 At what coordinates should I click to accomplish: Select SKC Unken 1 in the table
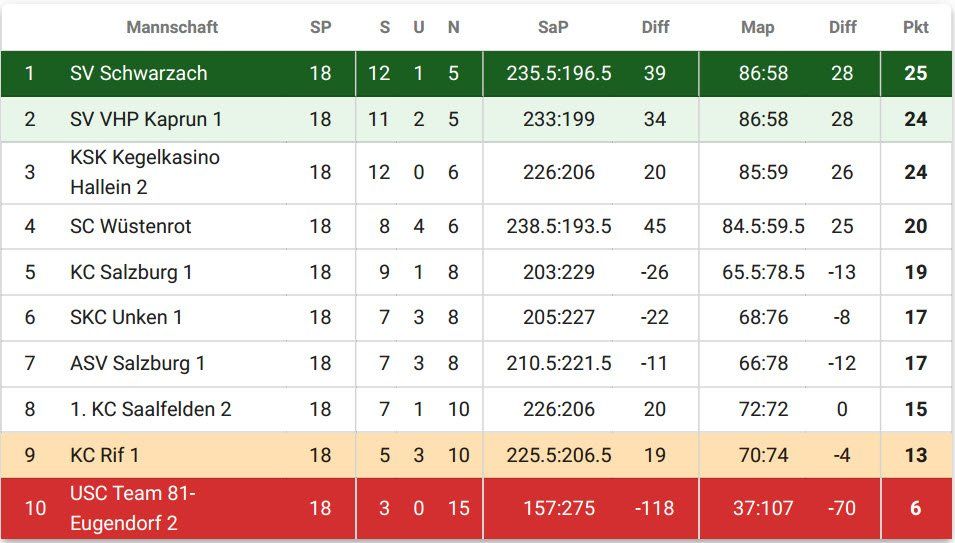[x=126, y=317]
